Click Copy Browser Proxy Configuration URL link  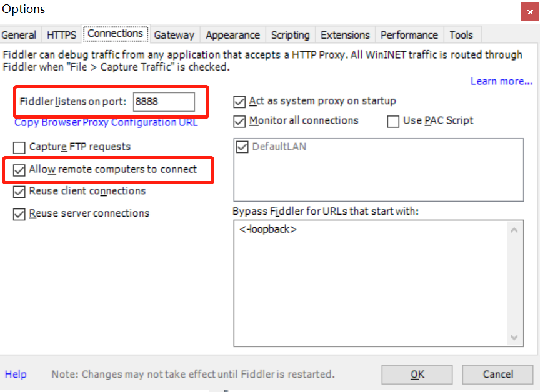point(106,122)
